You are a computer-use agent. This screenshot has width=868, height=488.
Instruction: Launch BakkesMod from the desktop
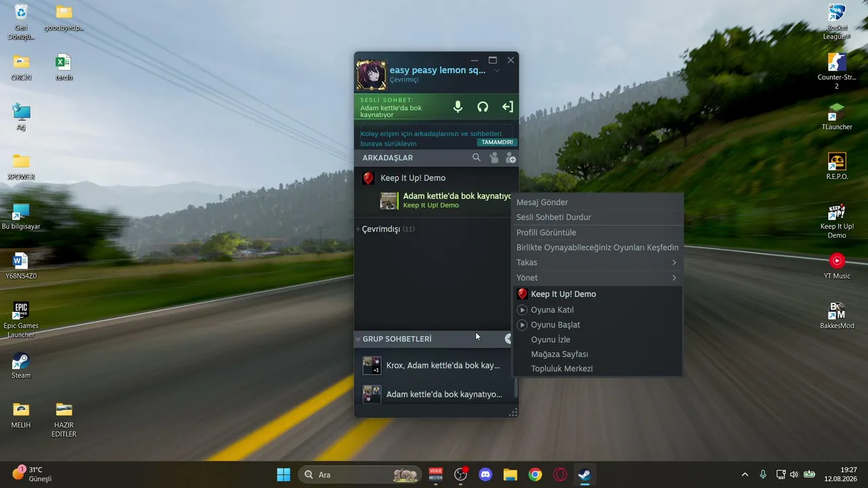837,315
